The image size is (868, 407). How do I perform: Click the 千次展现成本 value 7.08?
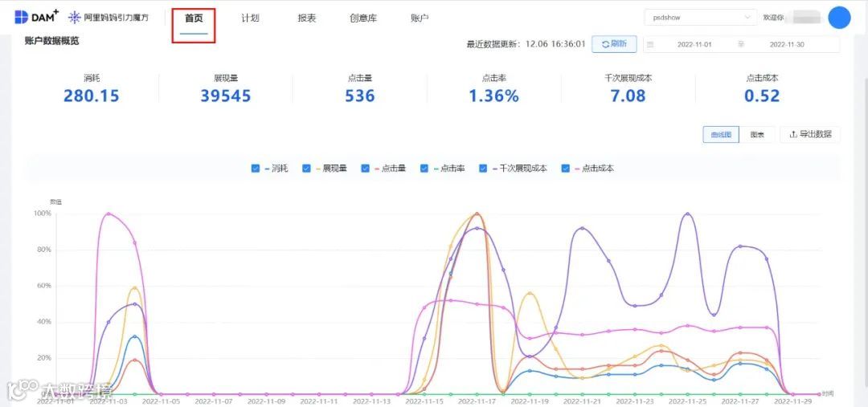point(628,96)
